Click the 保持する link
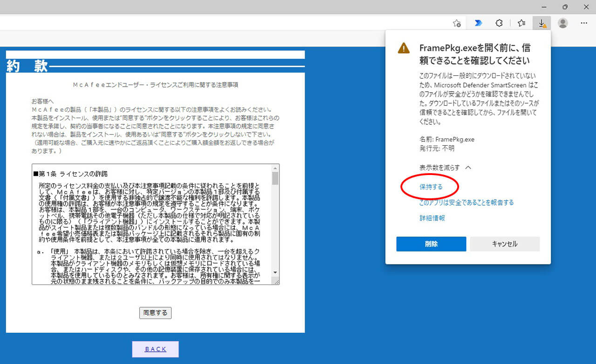596x364 pixels. pos(431,187)
